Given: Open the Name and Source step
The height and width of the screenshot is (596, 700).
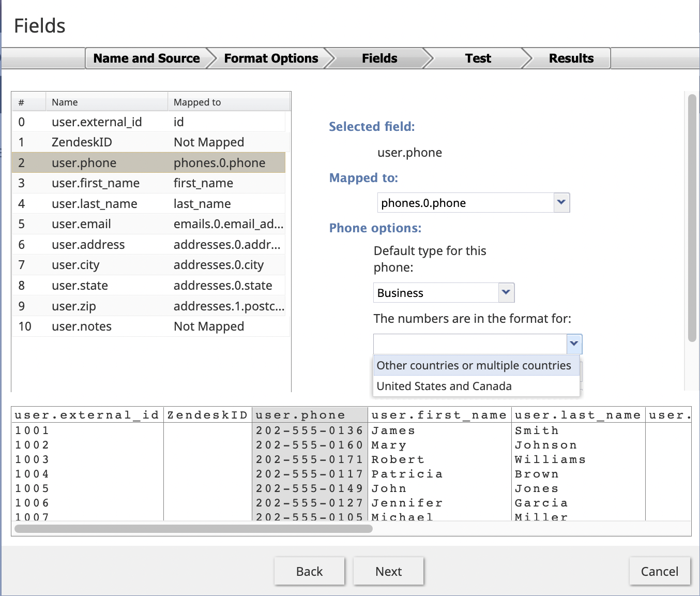Looking at the screenshot, I should pyautogui.click(x=147, y=58).
